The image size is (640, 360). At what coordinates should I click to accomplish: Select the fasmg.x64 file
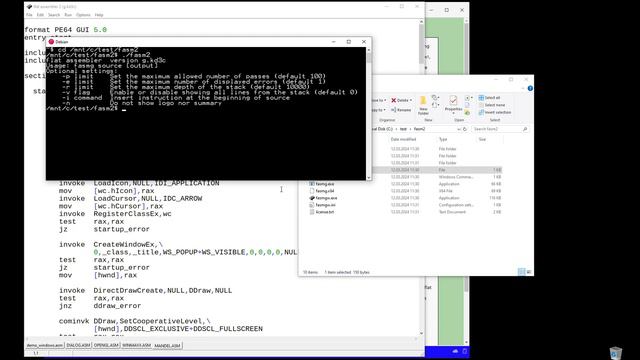[x=325, y=191]
